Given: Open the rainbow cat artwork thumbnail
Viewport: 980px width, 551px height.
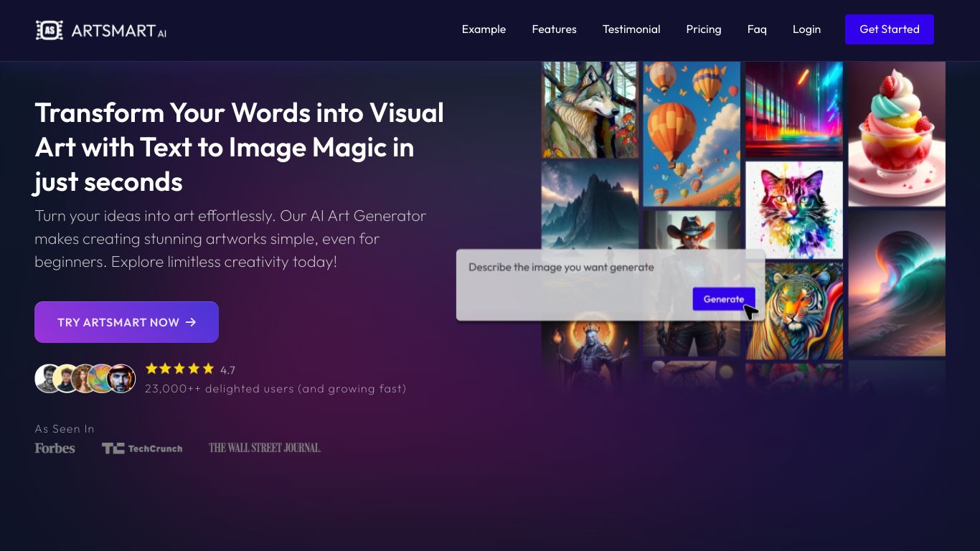Looking at the screenshot, I should [794, 208].
